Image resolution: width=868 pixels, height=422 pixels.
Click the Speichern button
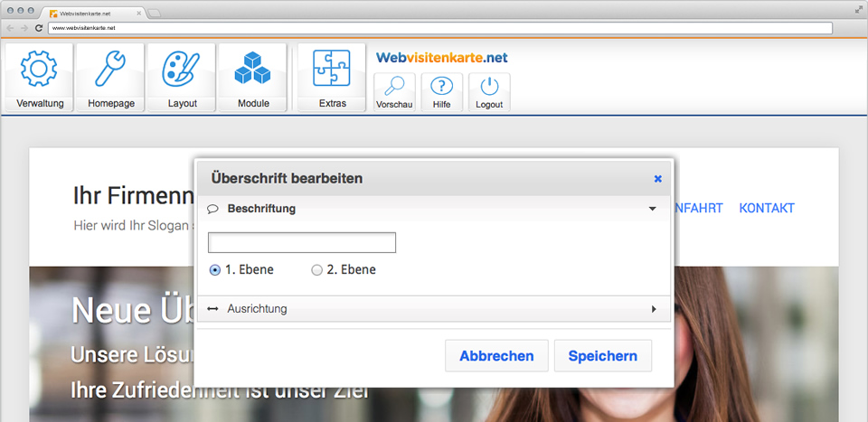pyautogui.click(x=603, y=356)
